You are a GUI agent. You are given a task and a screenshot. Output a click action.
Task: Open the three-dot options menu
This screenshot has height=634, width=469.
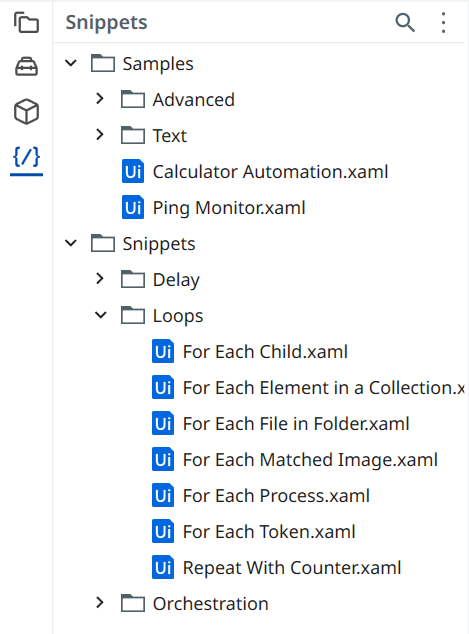tap(444, 23)
